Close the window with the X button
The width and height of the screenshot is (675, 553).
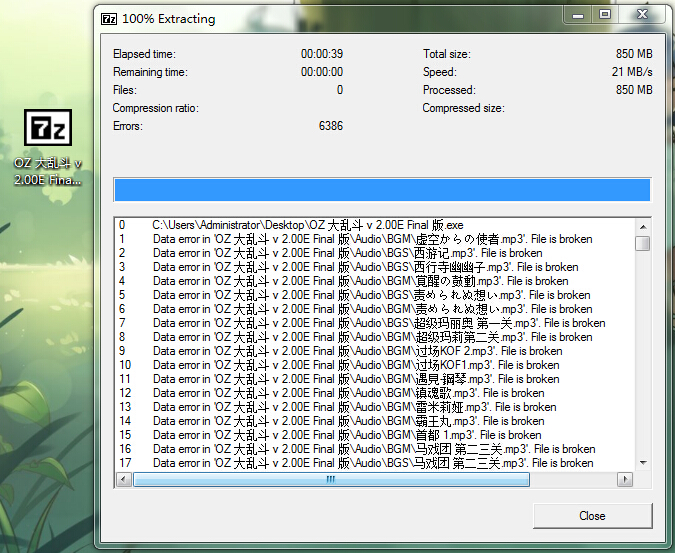click(x=642, y=15)
